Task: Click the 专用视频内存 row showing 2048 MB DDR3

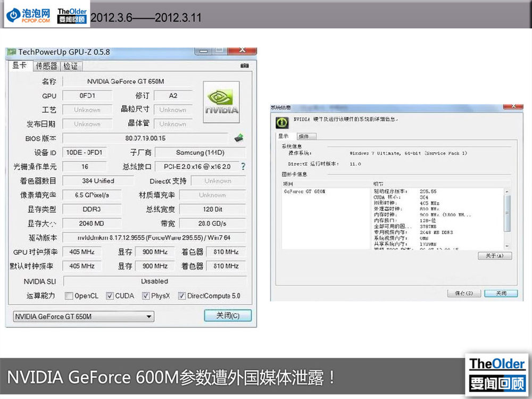Action: [413, 232]
